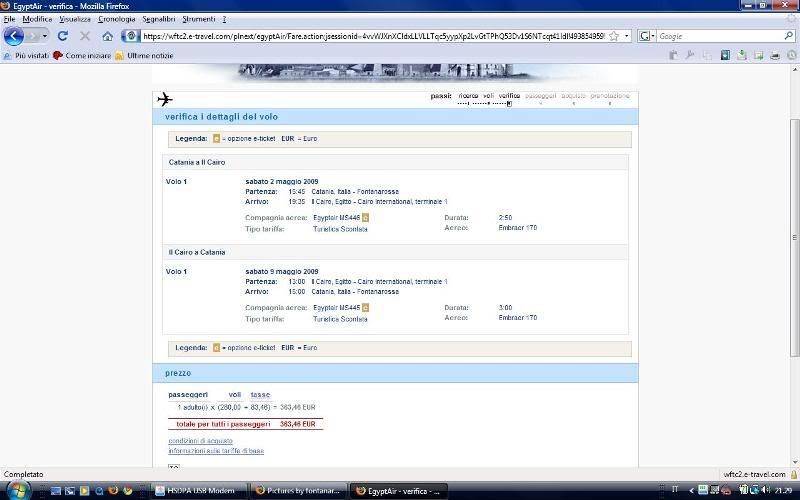Click the volume speaker tray icon
The height and width of the screenshot is (500, 800).
point(765,490)
